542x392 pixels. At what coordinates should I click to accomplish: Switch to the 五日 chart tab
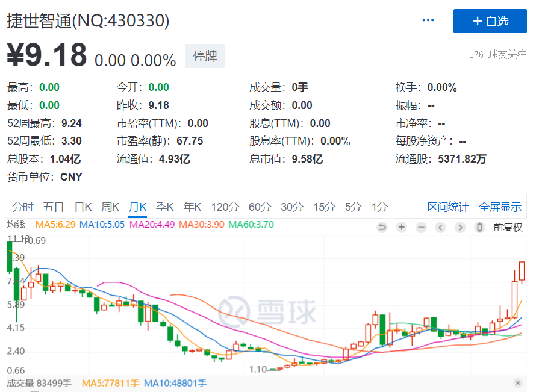[53, 207]
